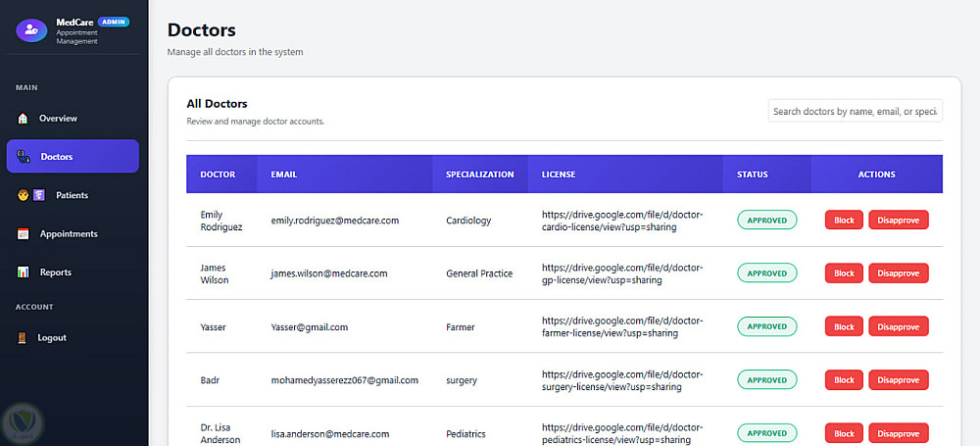This screenshot has height=446, width=980.
Task: Click the MedCare logo icon
Action: (x=32, y=29)
